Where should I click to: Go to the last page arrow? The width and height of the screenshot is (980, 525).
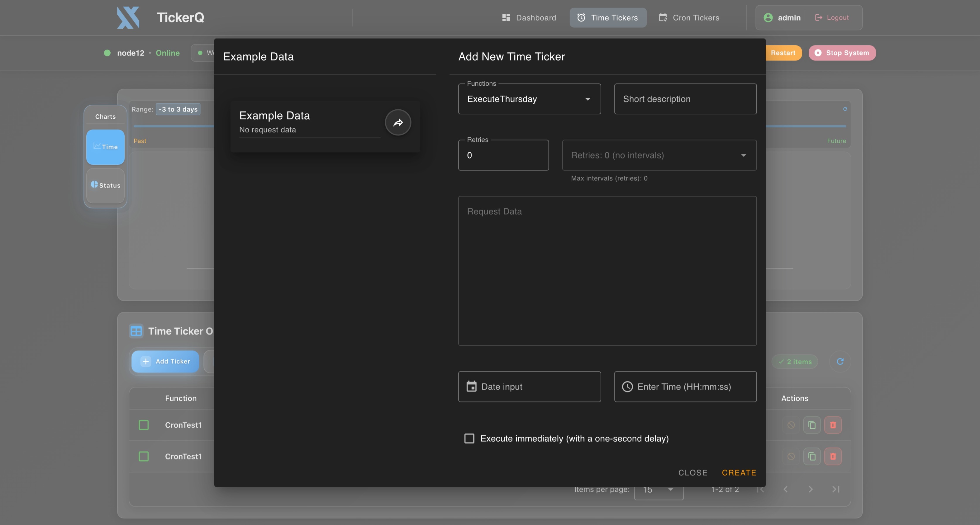pyautogui.click(x=835, y=489)
